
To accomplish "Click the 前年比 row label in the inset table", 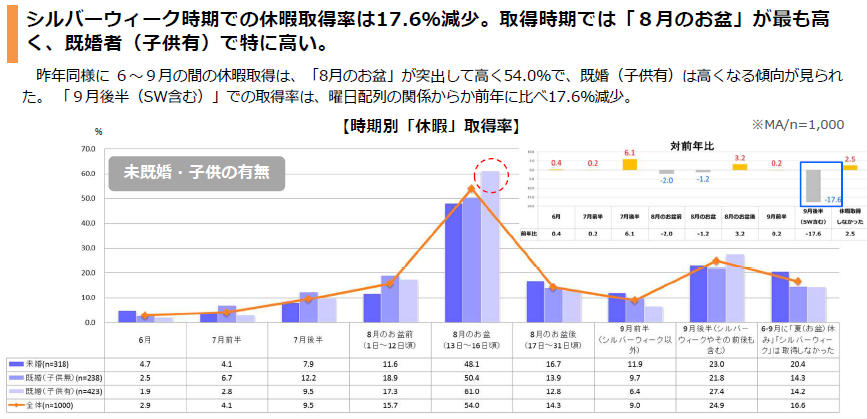I will (529, 234).
